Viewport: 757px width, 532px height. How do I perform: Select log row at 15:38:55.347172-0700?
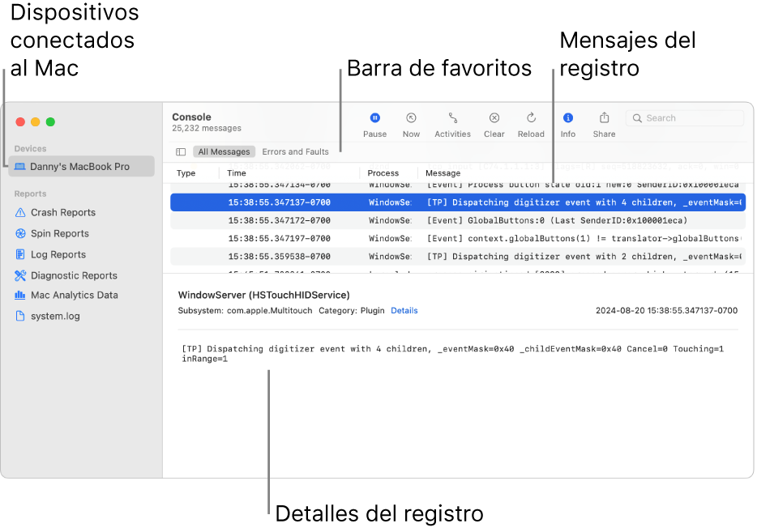pos(458,220)
